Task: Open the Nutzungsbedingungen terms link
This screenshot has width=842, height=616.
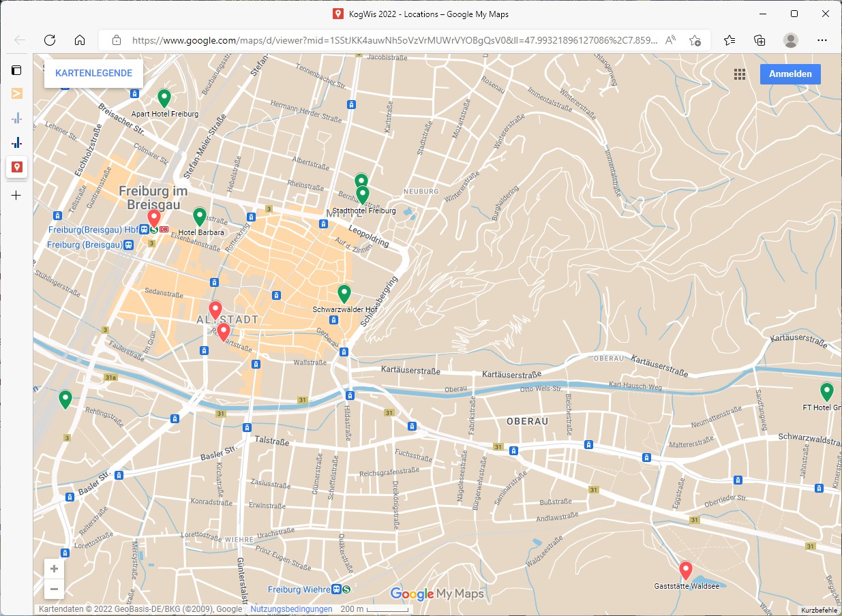Action: click(291, 609)
